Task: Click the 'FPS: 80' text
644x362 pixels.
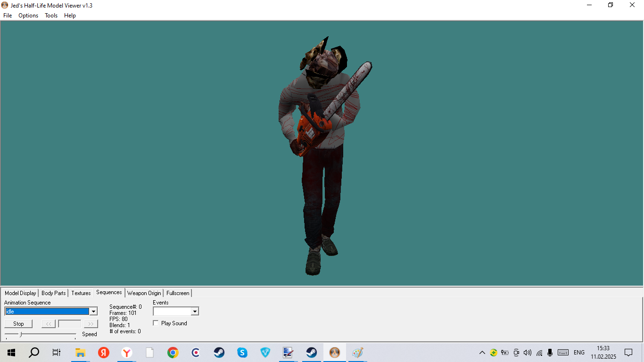Action: (118, 319)
